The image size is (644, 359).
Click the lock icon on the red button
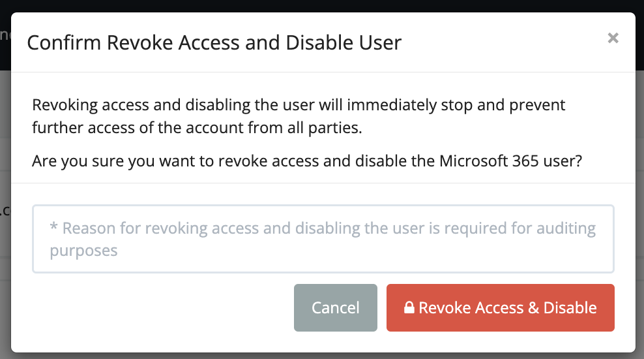pyautogui.click(x=409, y=307)
